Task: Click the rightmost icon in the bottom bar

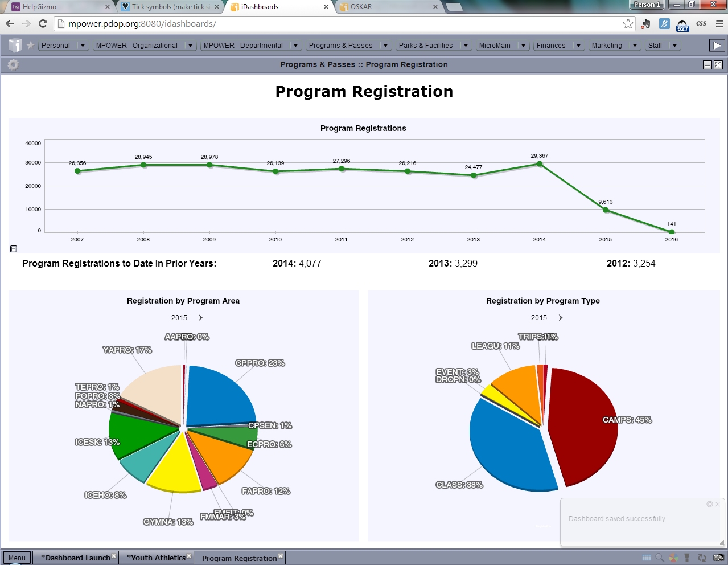Action: point(718,558)
